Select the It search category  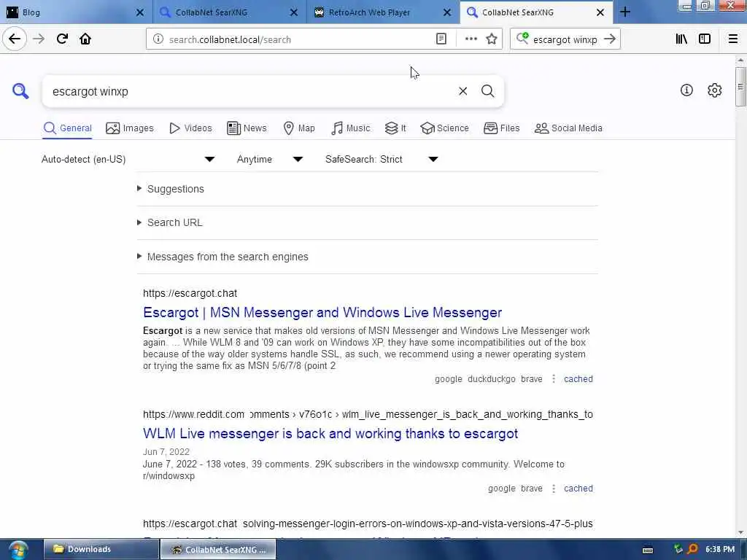click(395, 128)
